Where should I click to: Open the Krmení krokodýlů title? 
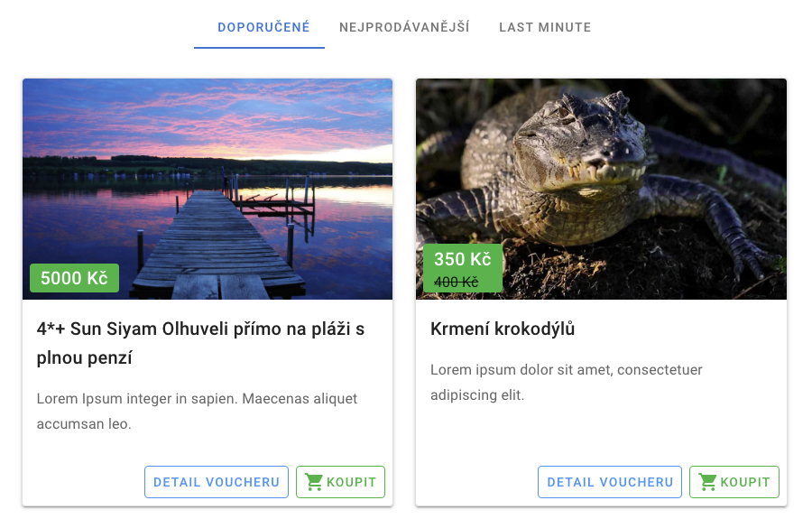tap(503, 329)
